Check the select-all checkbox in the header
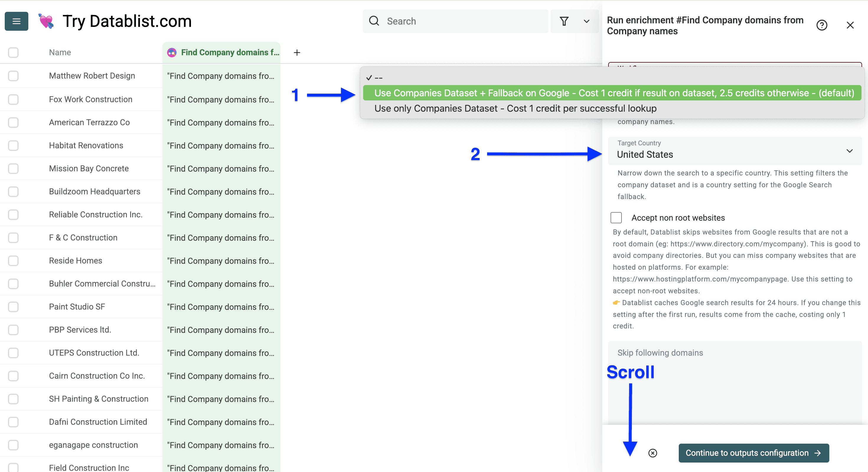This screenshot has height=472, width=868. click(13, 52)
